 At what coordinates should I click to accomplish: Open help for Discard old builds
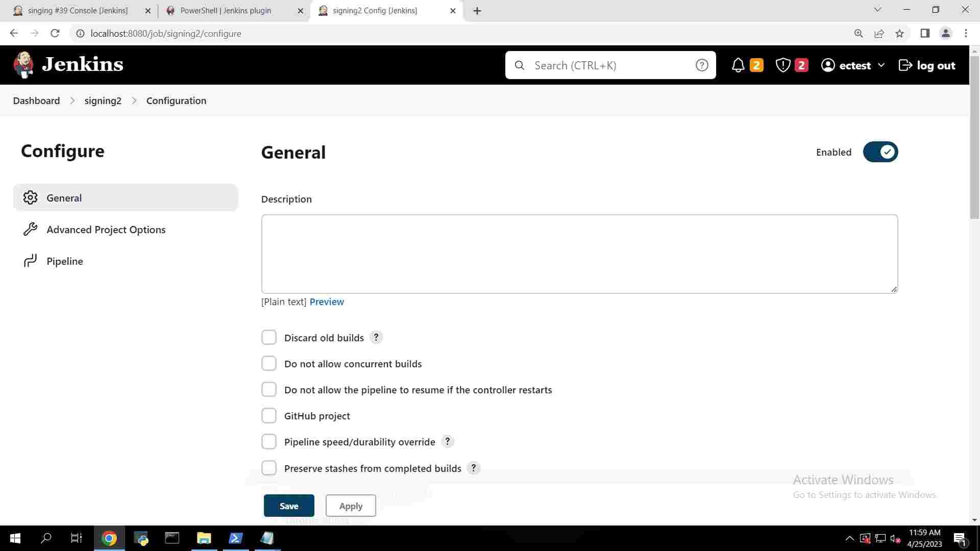point(376,337)
